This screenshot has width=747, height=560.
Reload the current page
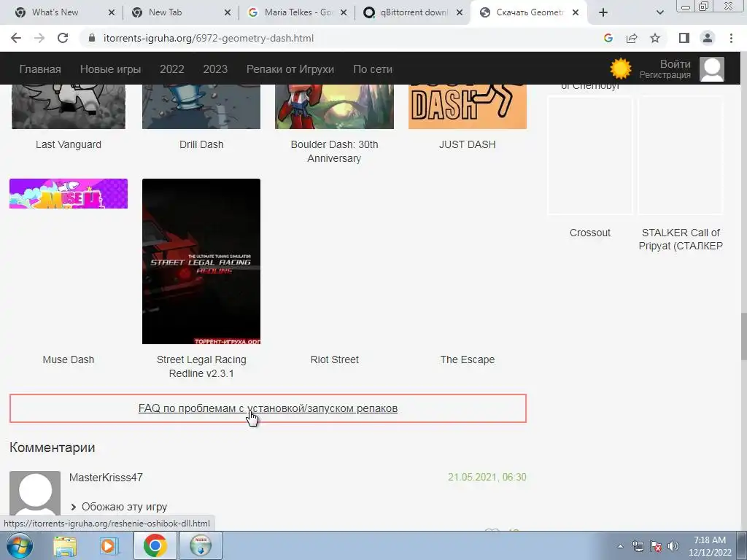63,38
